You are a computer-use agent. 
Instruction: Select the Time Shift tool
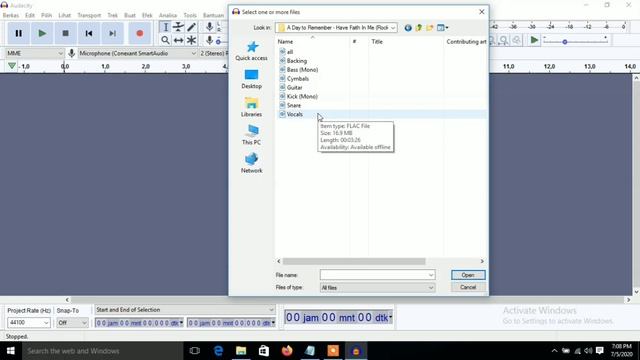[x=178, y=40]
